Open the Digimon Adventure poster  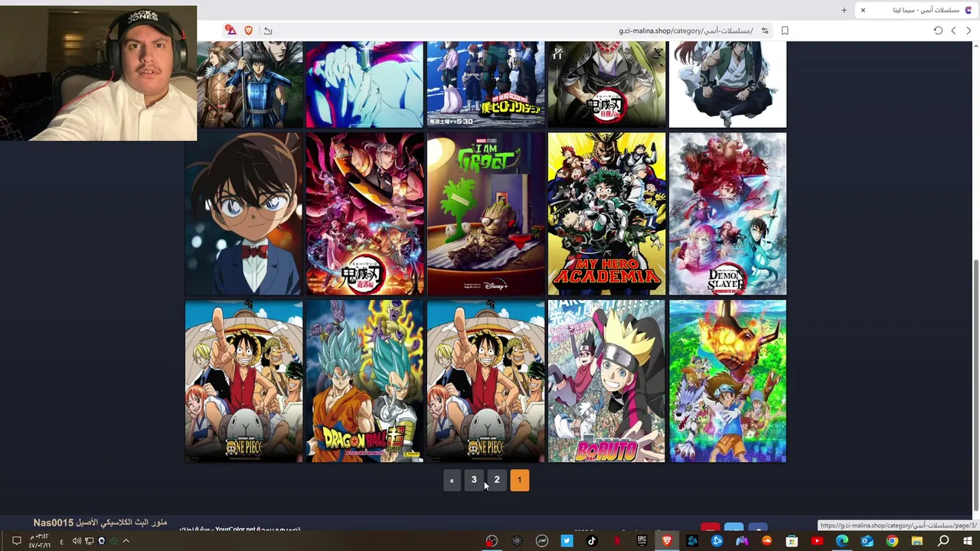click(x=727, y=381)
